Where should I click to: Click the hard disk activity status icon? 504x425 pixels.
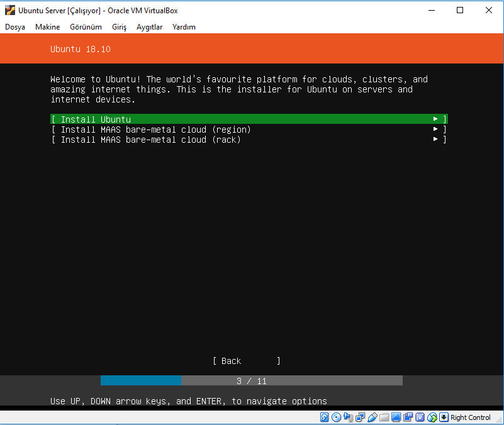pos(324,417)
